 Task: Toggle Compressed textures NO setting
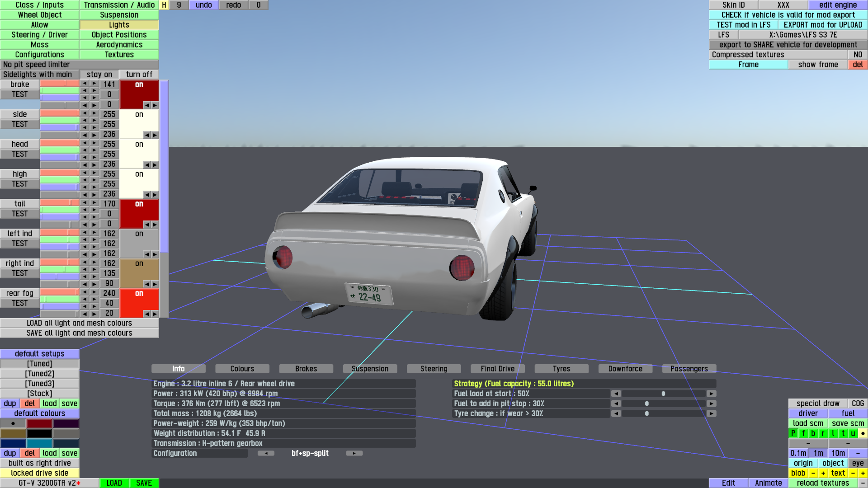[858, 55]
